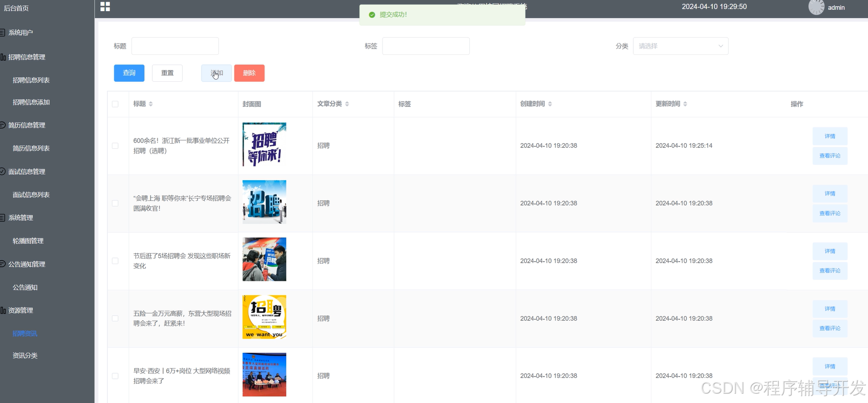Open 查看评论 for 节后逛了5场招聘会 row
Screen dimensions: 868x403
(830, 271)
